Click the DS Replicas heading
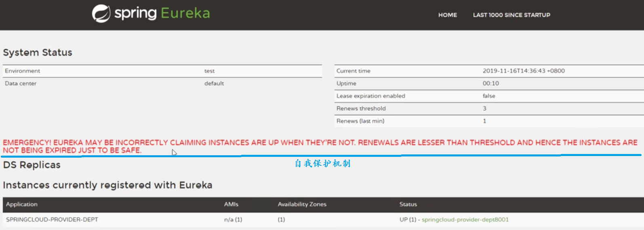 (x=32, y=165)
